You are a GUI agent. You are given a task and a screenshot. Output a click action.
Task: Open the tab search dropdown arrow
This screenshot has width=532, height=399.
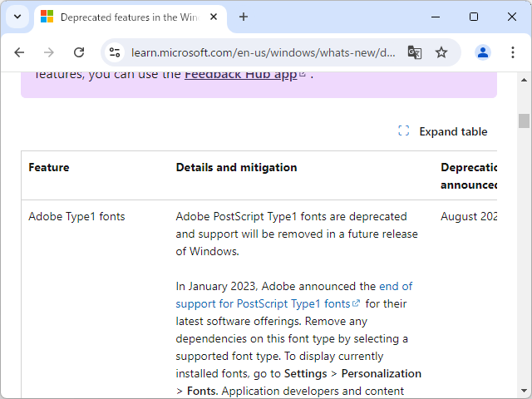[x=17, y=17]
